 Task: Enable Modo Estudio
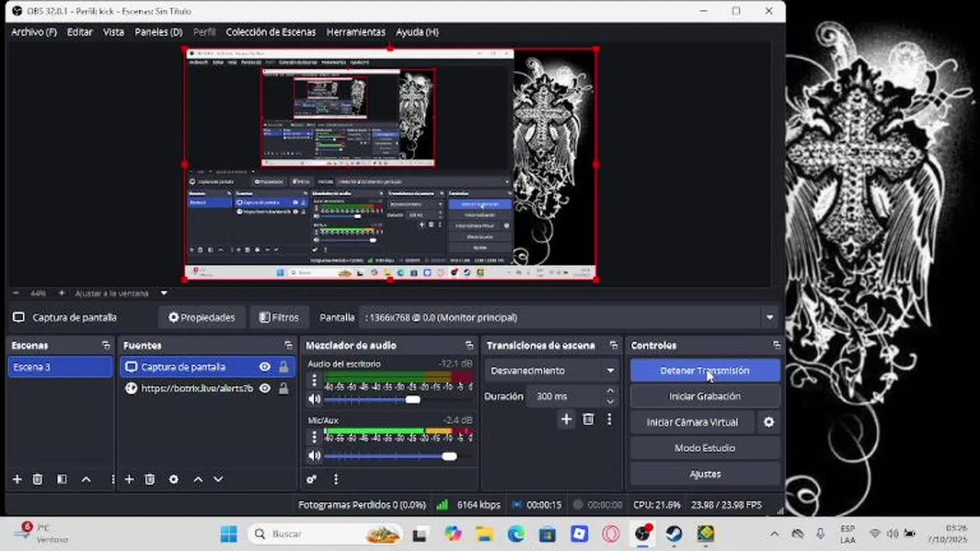coord(705,448)
